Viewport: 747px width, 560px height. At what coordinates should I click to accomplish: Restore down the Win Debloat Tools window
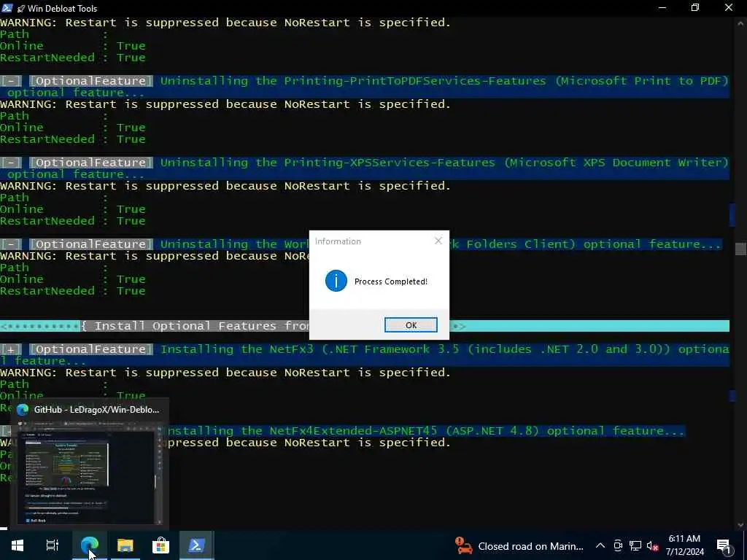(695, 7)
